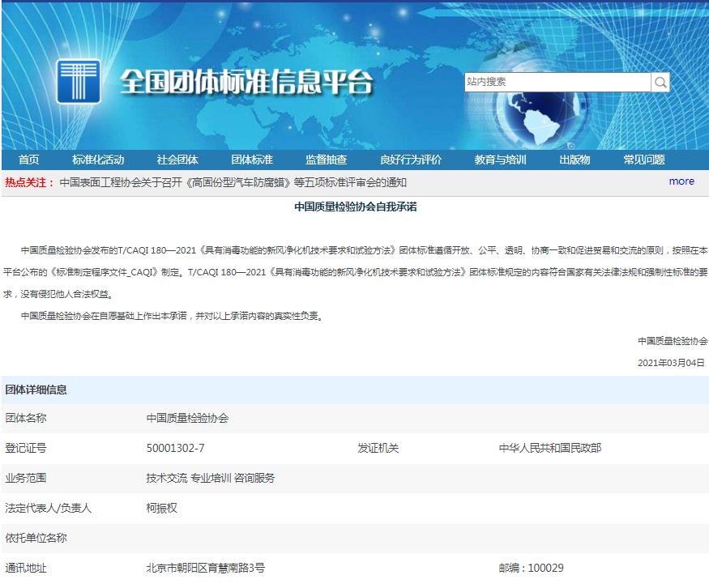Click the blue platform logo icon
Viewport: 709px width, 588px height.
tap(79, 82)
